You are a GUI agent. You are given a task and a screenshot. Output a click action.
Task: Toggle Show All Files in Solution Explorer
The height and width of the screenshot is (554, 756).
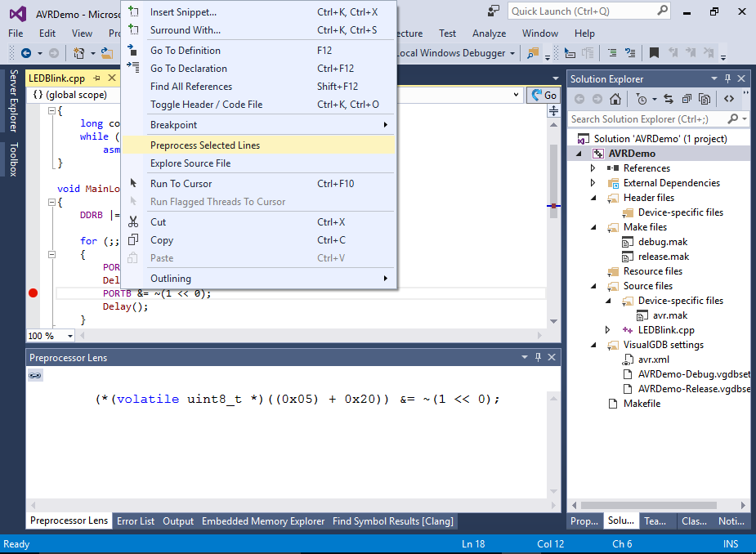click(x=705, y=99)
